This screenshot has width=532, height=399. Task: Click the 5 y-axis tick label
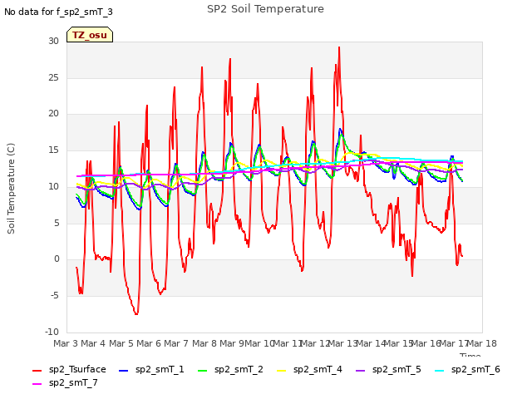click(57, 223)
